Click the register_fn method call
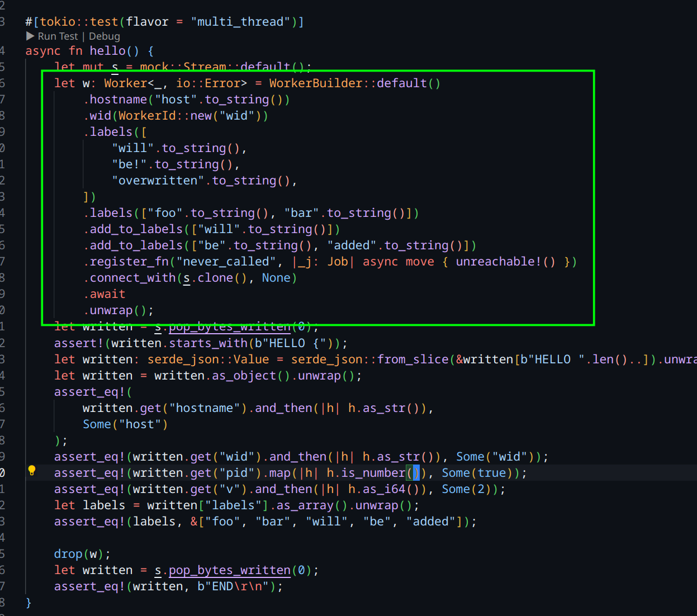Image resolution: width=697 pixels, height=616 pixels. (x=129, y=262)
